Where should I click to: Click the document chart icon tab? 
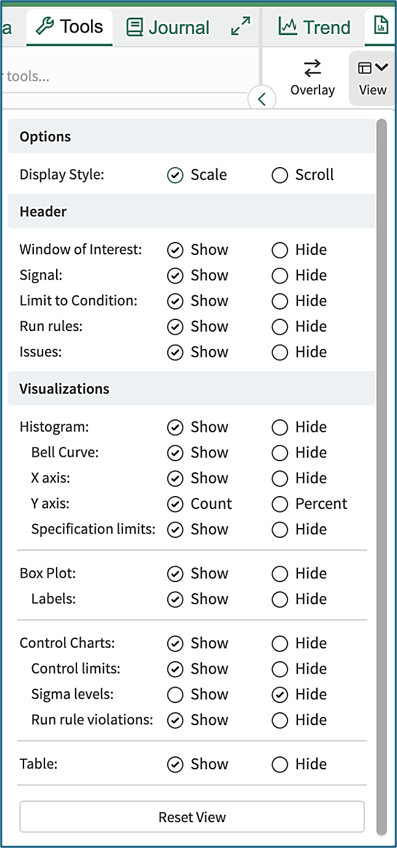382,26
